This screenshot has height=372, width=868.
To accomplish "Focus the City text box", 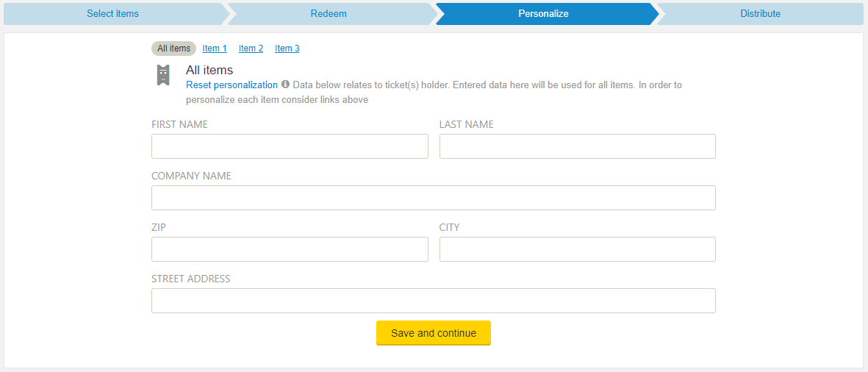I will click(578, 249).
